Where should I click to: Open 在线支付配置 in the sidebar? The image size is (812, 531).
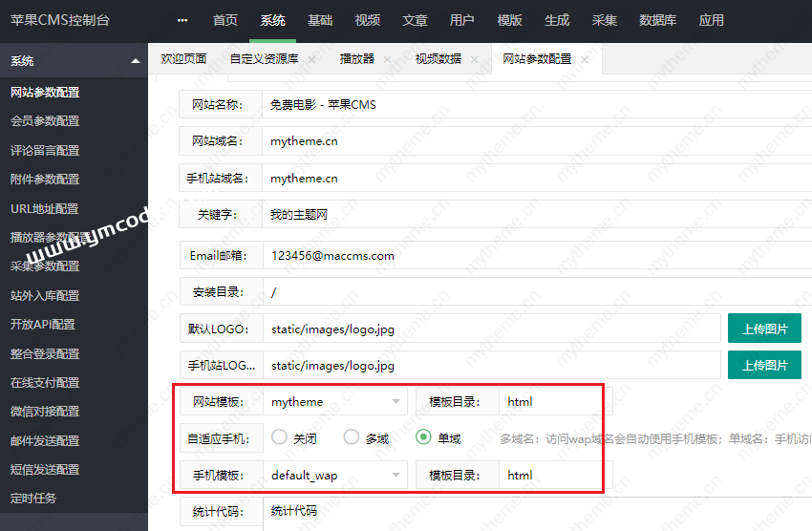click(x=45, y=382)
